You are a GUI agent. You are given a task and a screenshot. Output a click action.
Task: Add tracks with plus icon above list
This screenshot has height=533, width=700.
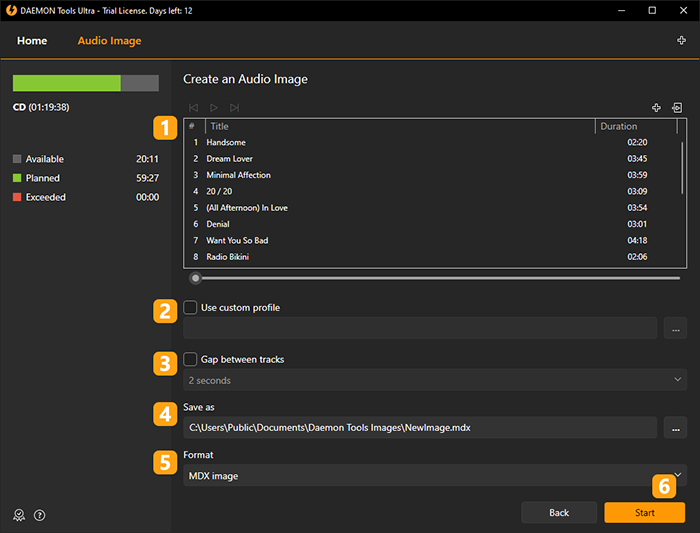click(656, 108)
